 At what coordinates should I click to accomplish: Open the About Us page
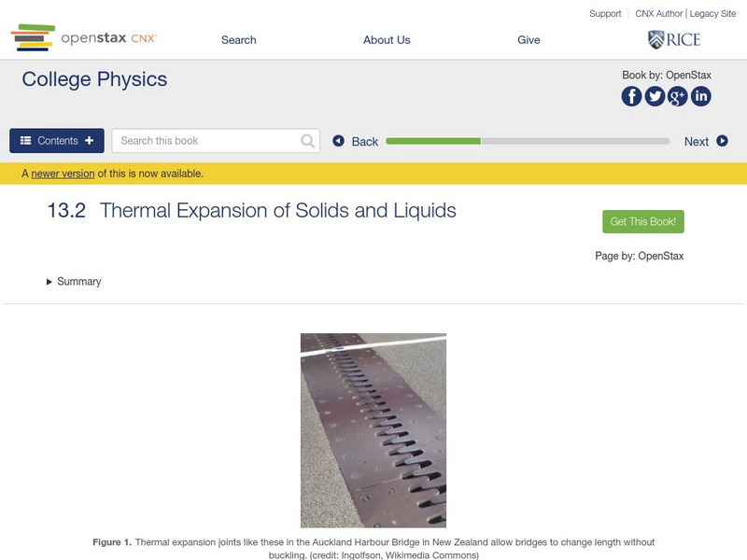[387, 39]
